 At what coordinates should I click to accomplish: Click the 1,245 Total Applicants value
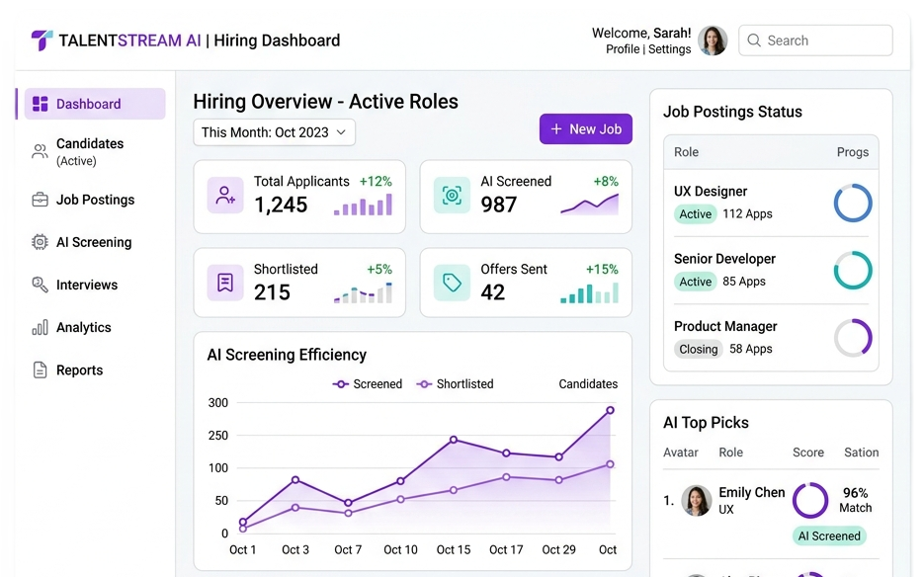281,206
